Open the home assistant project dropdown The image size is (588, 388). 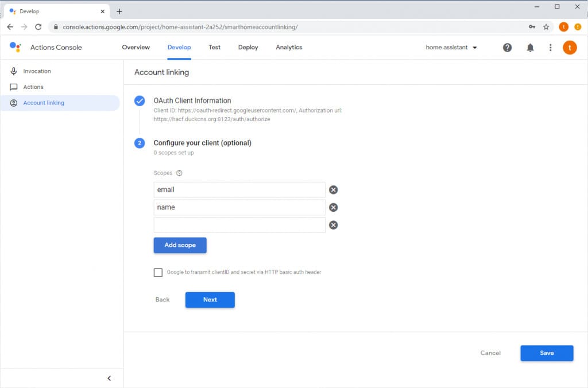pos(451,48)
